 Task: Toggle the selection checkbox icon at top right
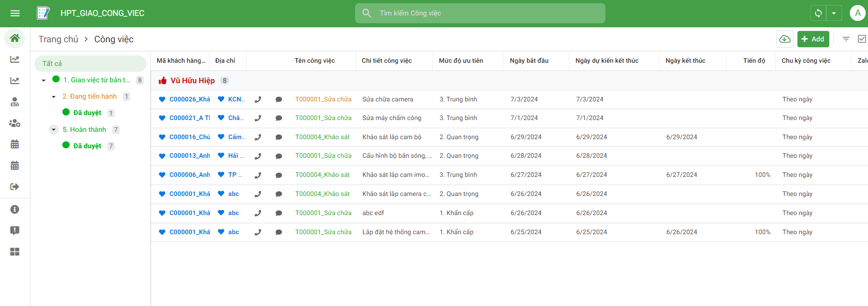click(x=862, y=39)
